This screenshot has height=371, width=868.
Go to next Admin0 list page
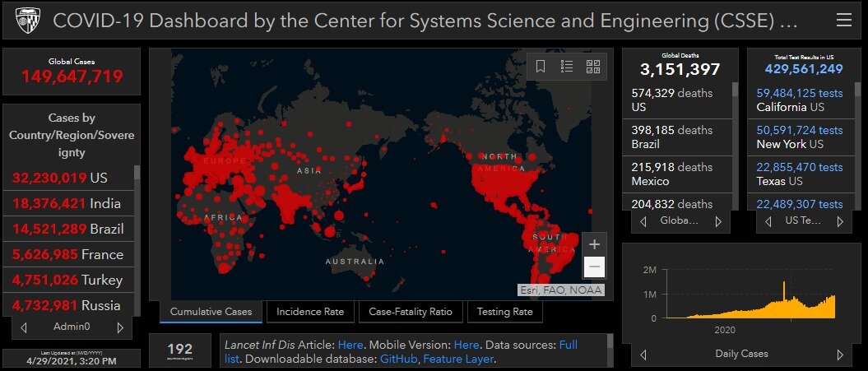pos(119,327)
